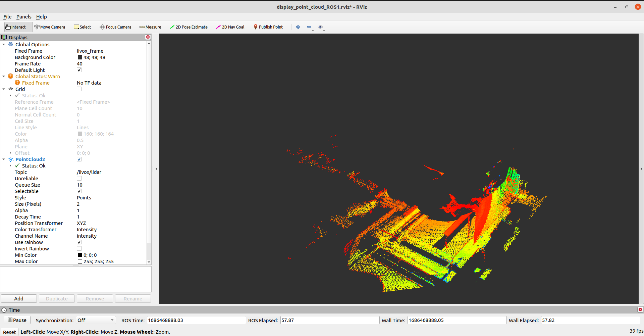The image size is (644, 336).
Task: Click the Time panel clock icon
Action: click(x=4, y=310)
